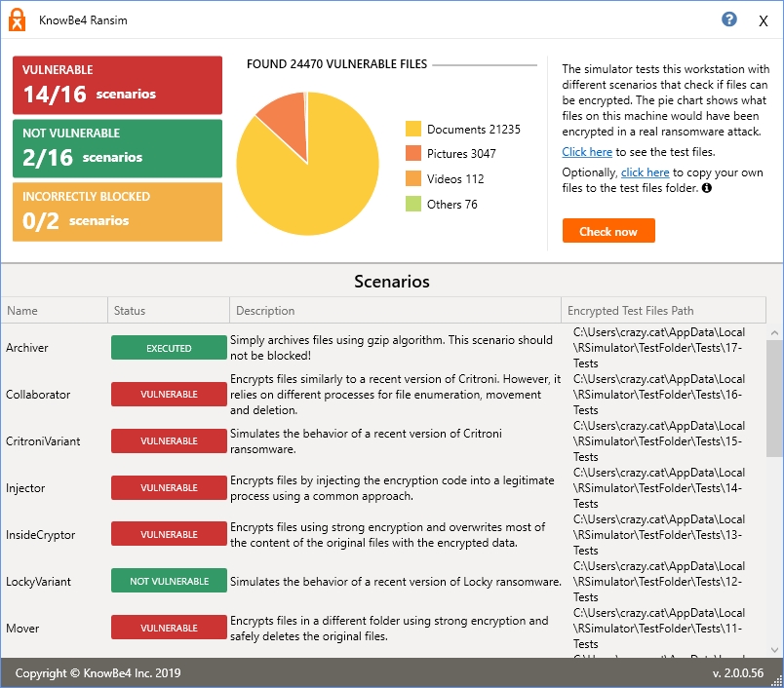This screenshot has width=784, height=688.
Task: Select the Archiver scenario name
Action: [27, 348]
